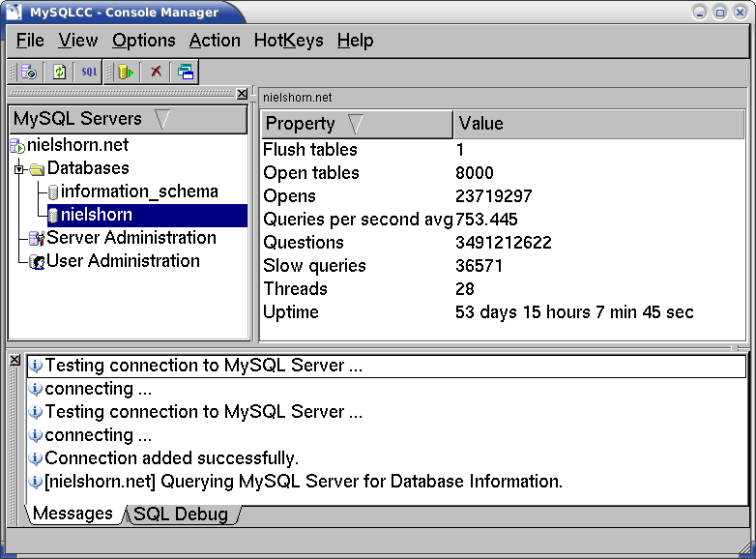
Task: Select the nielshorn.net server node
Action: 77,145
